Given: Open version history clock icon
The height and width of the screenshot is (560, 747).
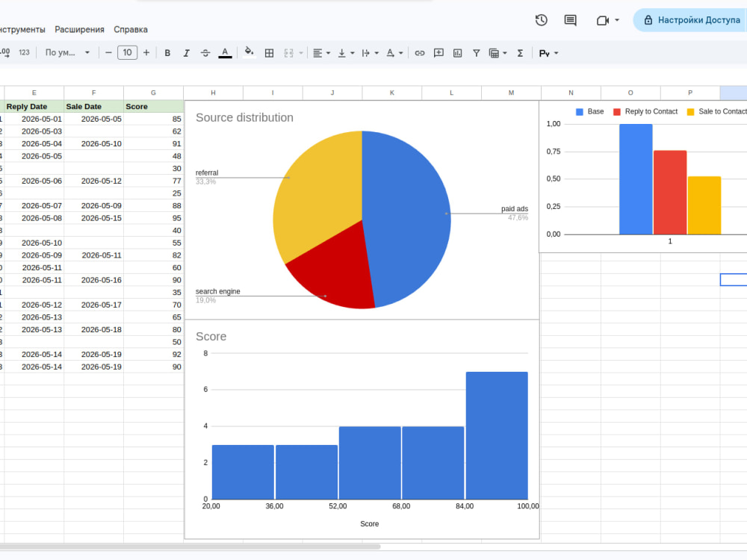Looking at the screenshot, I should [541, 20].
